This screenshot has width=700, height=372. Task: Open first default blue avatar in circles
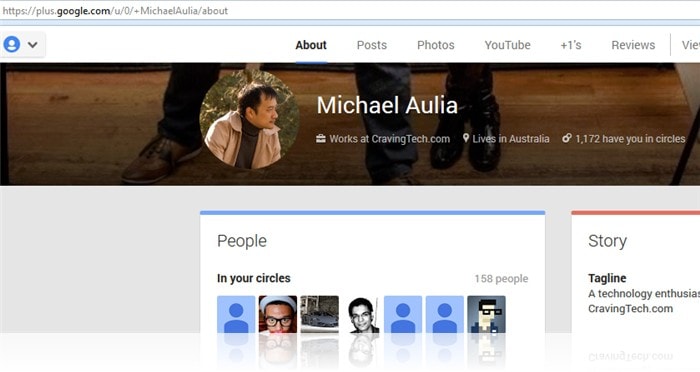click(x=236, y=314)
